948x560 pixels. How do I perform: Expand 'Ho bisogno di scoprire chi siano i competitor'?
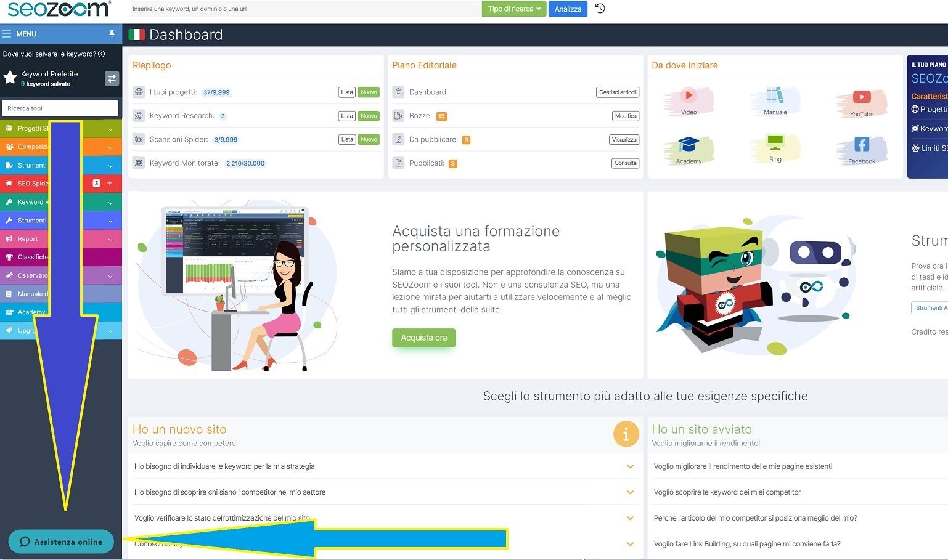384,492
